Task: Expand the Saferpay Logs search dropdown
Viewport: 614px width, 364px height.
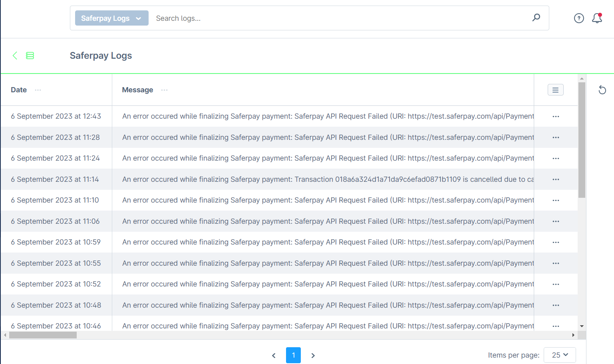Action: [111, 18]
